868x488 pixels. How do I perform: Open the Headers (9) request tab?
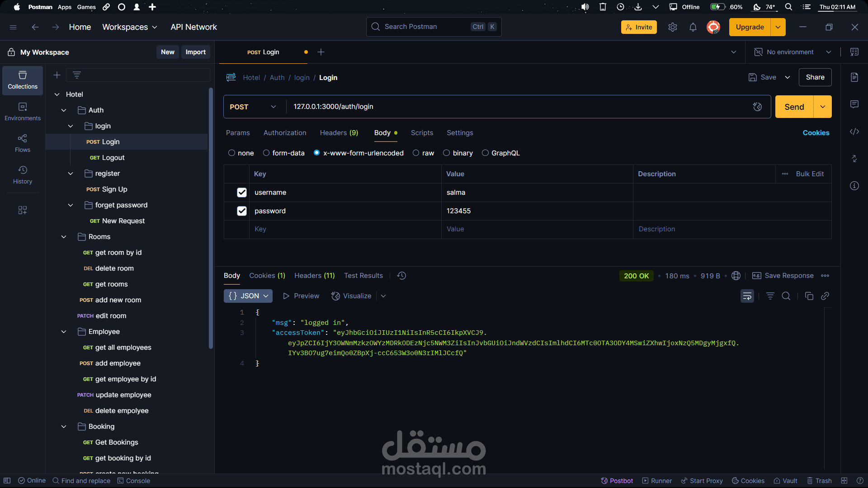(x=339, y=133)
